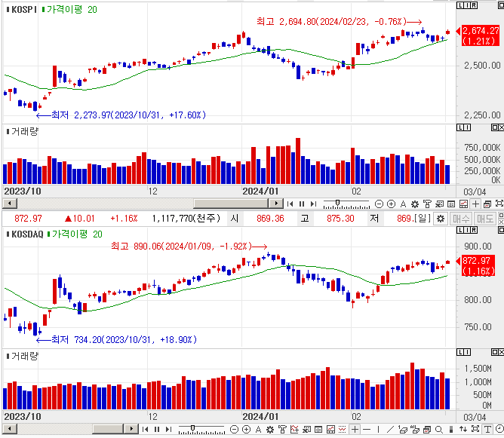This screenshot has width=504, height=438.
Task: Maximize the KOSDAQ volume panel with box icon
Action: pos(495,352)
